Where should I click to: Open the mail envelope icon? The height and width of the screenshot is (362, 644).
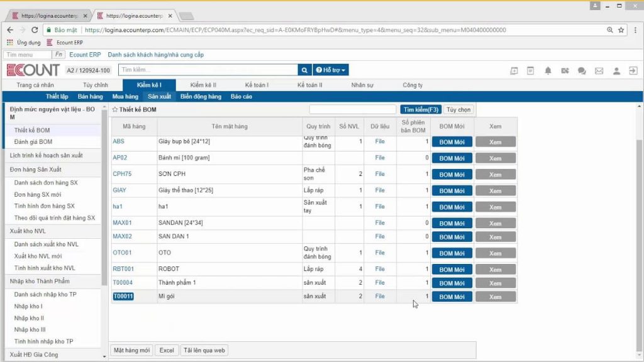(599, 71)
